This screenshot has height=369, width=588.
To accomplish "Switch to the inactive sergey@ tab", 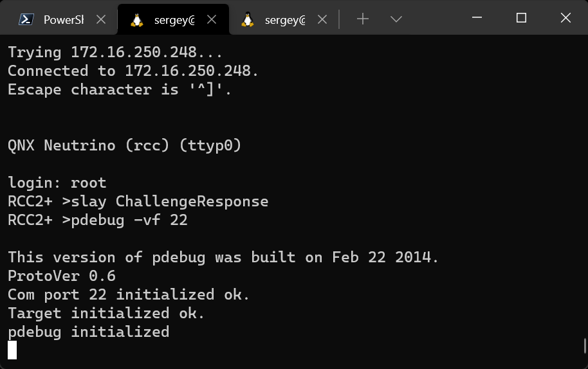I will click(284, 19).
